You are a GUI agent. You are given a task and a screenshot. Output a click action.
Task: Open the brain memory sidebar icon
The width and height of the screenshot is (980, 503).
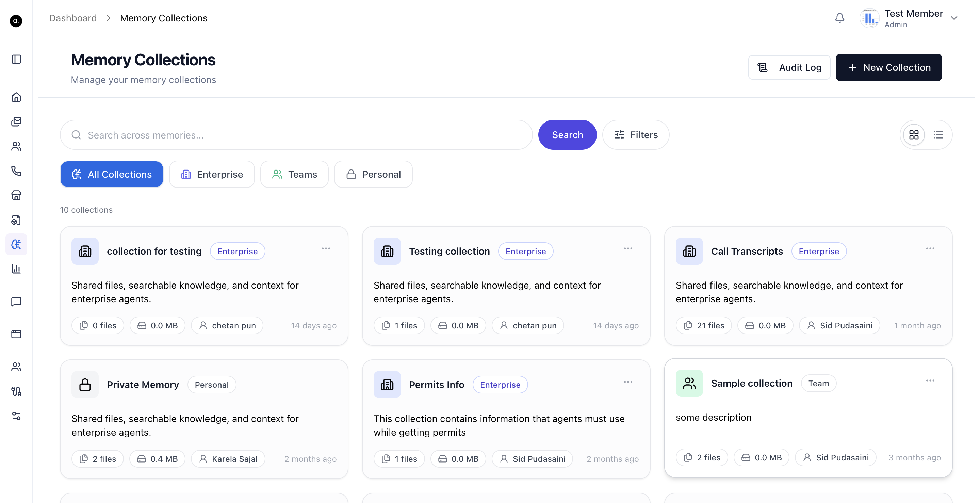[x=16, y=244]
